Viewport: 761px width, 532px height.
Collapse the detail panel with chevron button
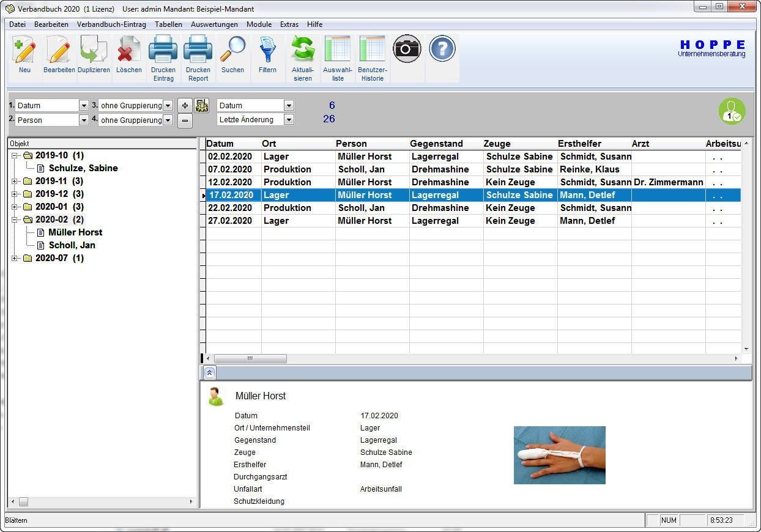coord(210,372)
